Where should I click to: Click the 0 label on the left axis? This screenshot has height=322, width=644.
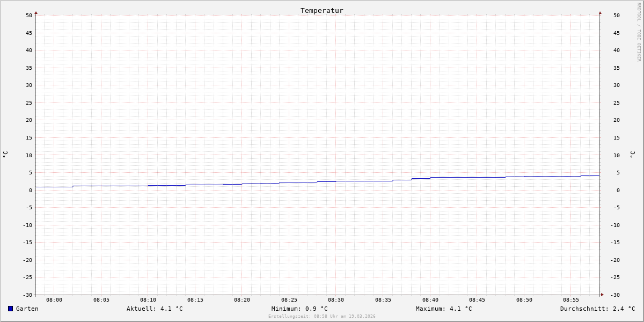point(31,190)
